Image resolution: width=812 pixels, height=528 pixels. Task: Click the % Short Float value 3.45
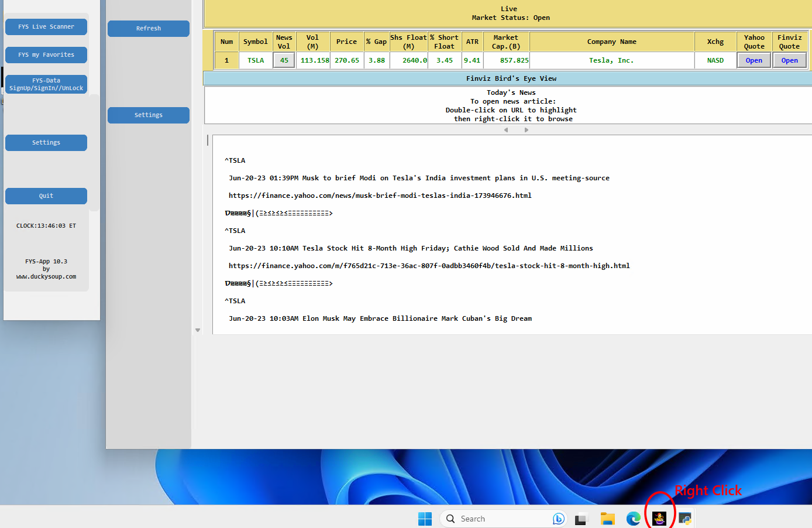click(x=445, y=60)
